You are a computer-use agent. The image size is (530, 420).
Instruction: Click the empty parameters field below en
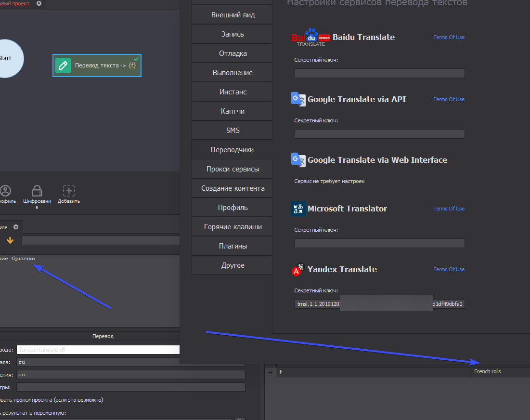coord(131,387)
